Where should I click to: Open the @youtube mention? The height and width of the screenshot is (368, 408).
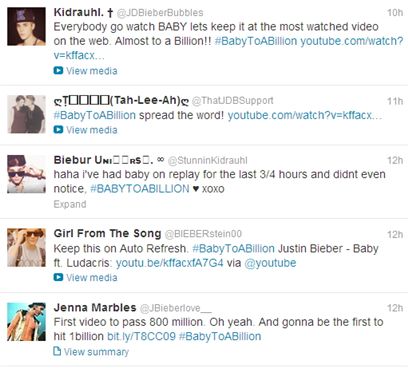pos(270,263)
